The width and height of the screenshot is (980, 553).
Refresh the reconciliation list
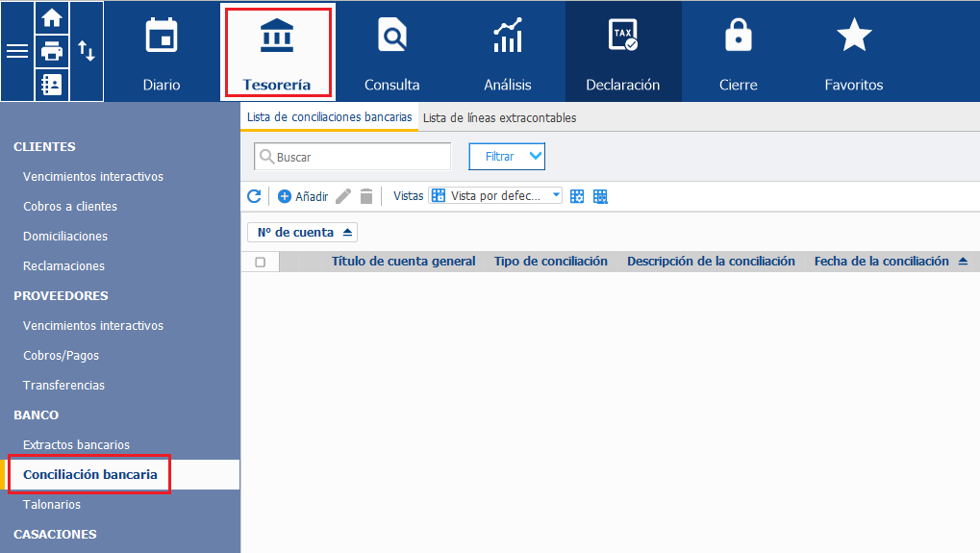(x=254, y=196)
